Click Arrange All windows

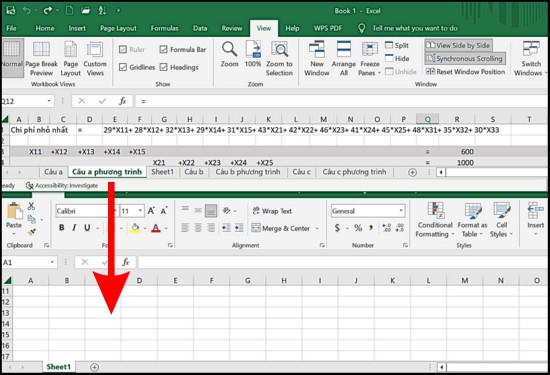[344, 58]
